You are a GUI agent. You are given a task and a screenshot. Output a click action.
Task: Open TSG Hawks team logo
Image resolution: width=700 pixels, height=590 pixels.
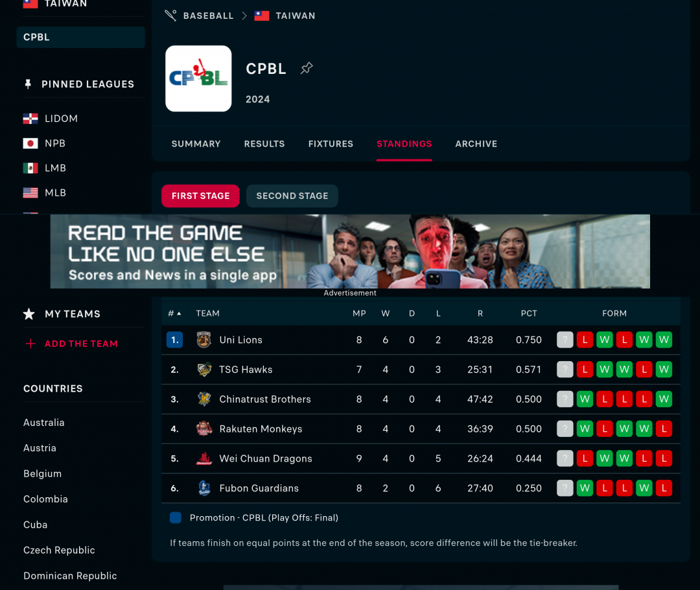204,370
